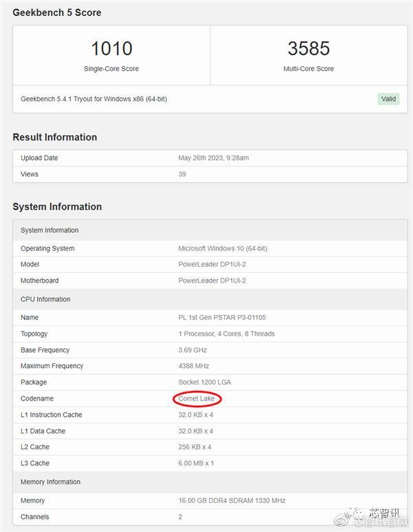Click the PowerLeader DP1UI-2 Model value
This screenshot has height=532, width=413.
(212, 265)
